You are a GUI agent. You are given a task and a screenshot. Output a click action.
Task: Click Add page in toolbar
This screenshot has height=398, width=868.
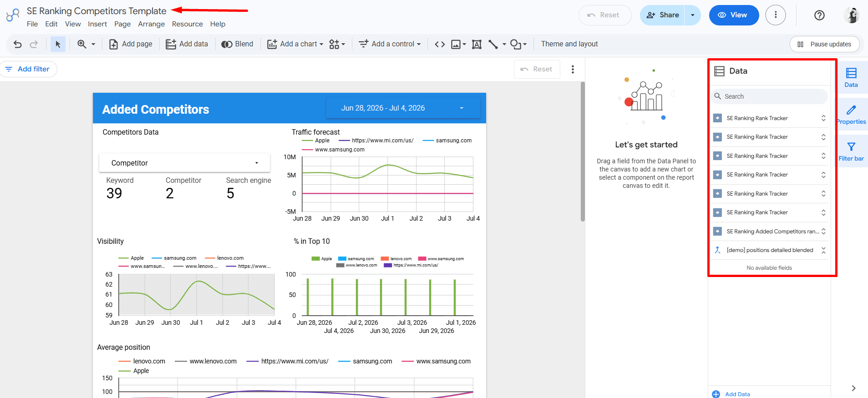131,44
